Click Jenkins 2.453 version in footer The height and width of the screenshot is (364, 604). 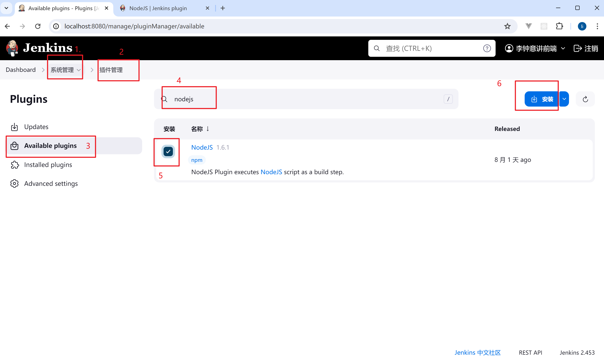(x=577, y=353)
